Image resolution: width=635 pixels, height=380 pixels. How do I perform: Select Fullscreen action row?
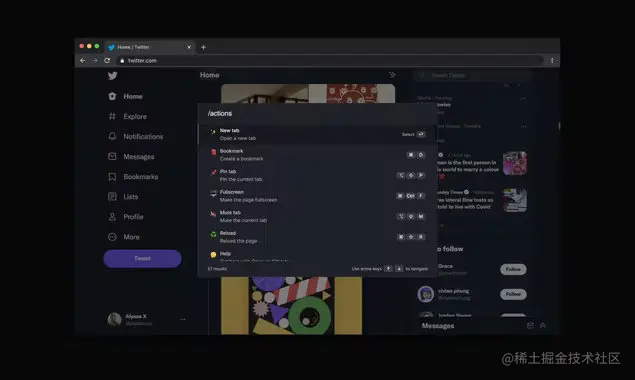[318, 196]
